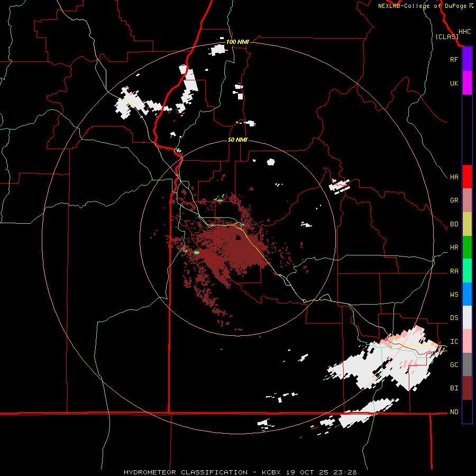This screenshot has height=476, width=476.
Task: Click the BD legend label
Action: pos(454,224)
